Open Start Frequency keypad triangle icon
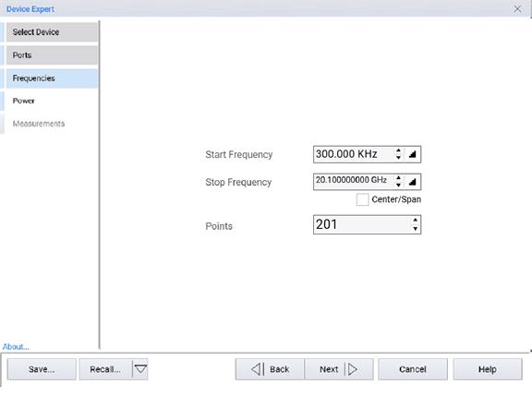This screenshot has height=396, width=532. [x=412, y=154]
